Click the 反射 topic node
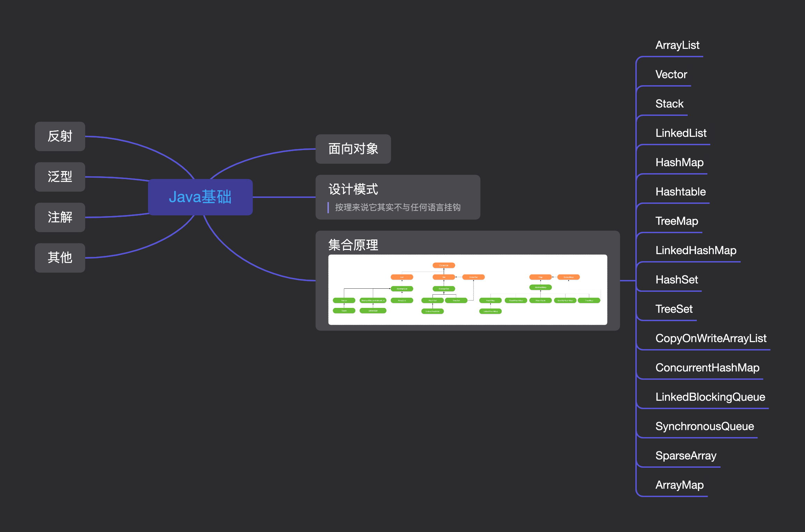This screenshot has width=805, height=532. pos(60,136)
